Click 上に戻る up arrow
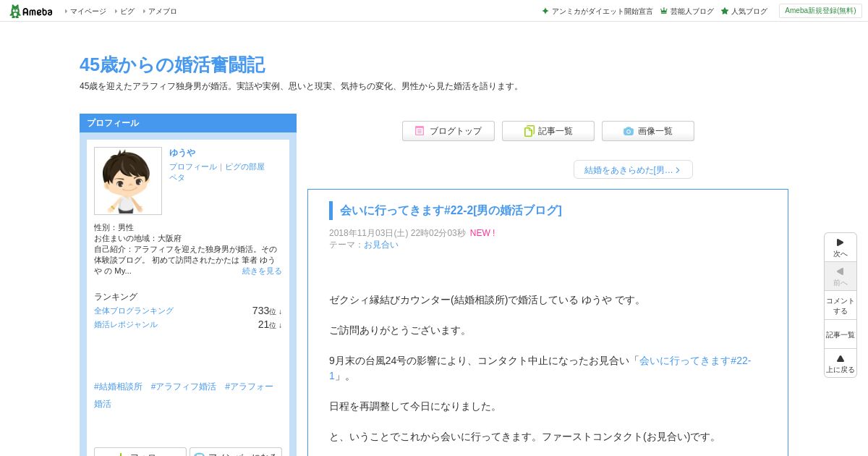The image size is (868, 456). tap(841, 363)
